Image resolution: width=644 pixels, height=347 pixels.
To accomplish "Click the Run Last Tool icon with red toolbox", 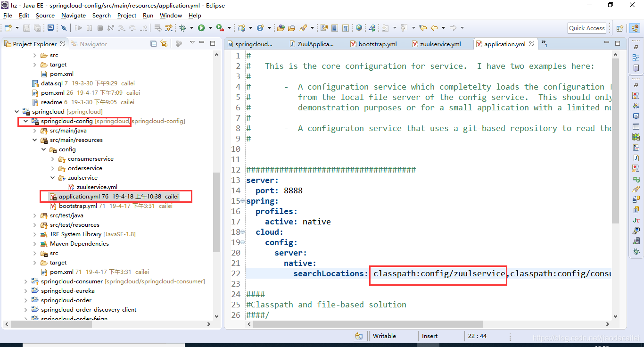I will [220, 28].
